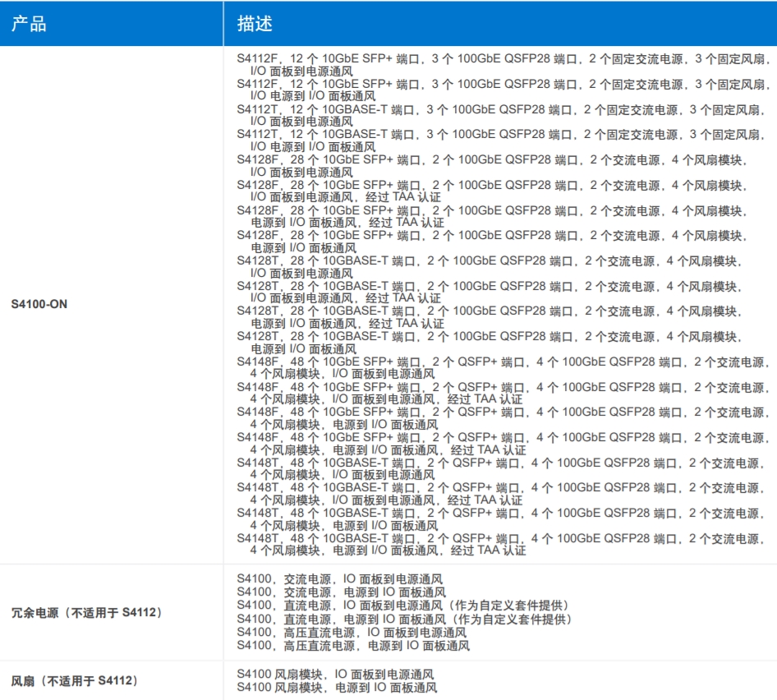Click first S4148F 48-port SFP+ entry
The image size is (777, 700).
click(503, 367)
